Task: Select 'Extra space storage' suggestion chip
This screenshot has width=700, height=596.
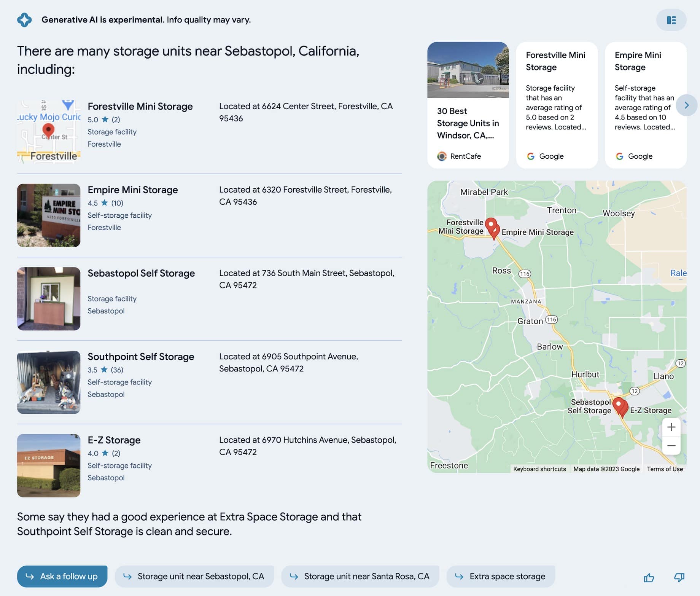Action: [501, 576]
